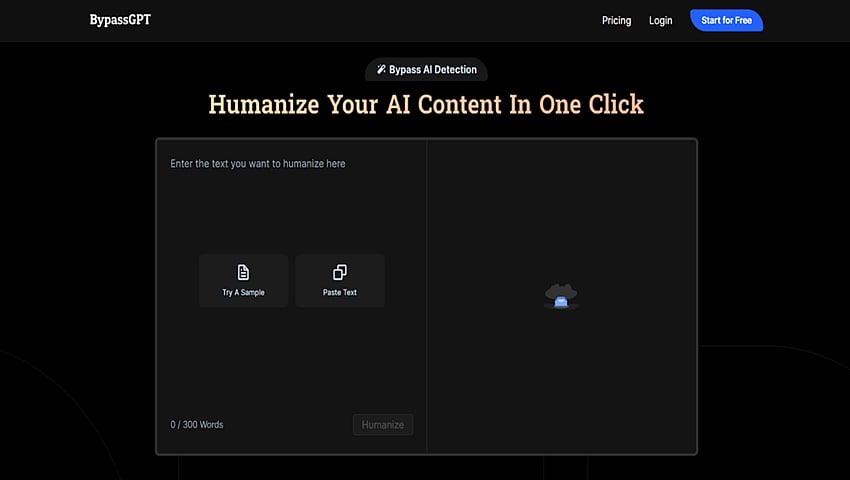Click the 0 / 300 Words counter
850x480 pixels.
(x=197, y=425)
